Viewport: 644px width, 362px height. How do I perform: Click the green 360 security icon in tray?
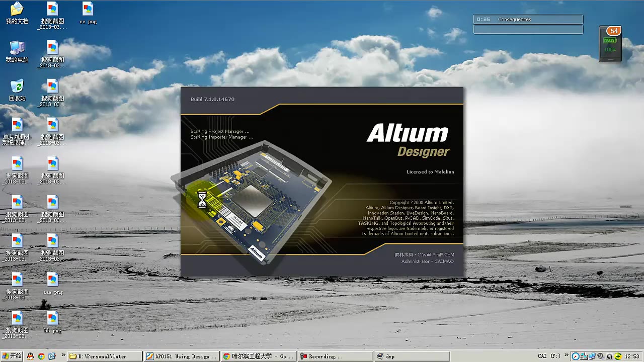618,356
